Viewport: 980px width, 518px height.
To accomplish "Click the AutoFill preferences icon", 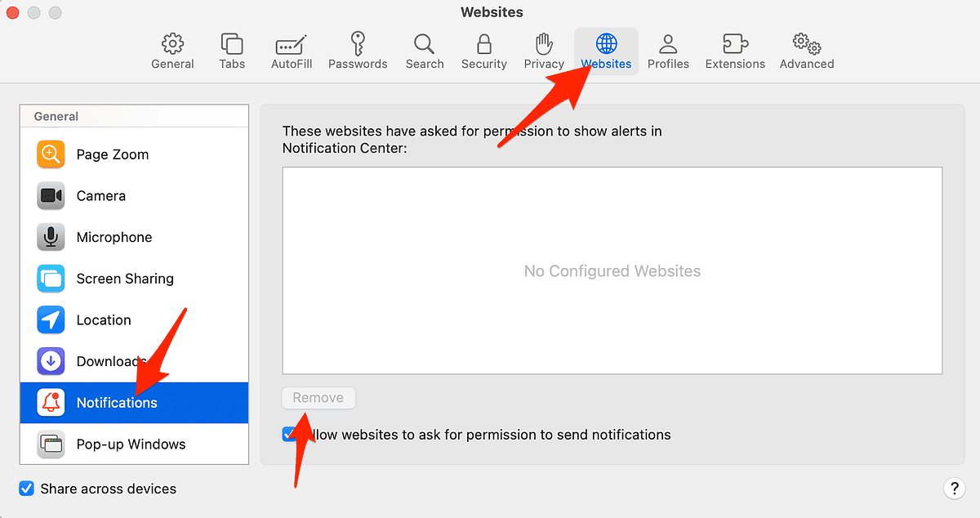I will (291, 51).
